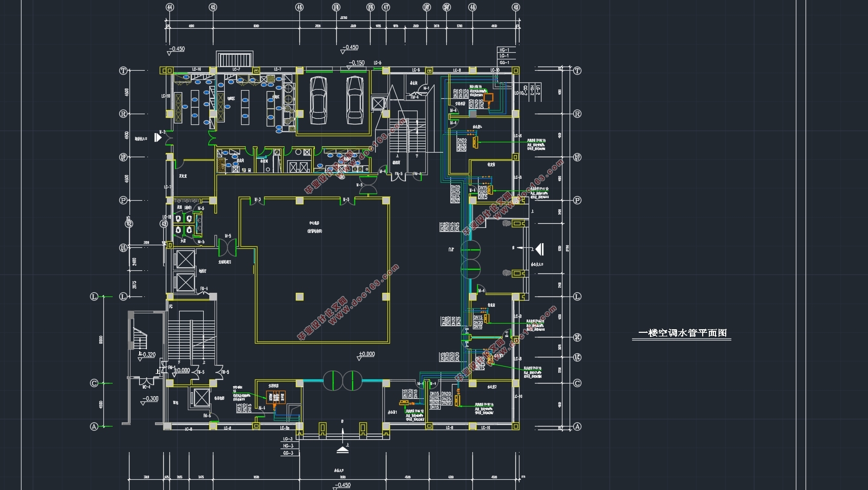Select axis bubble L on the right side
Viewport: 868px width, 490px height.
(577, 296)
